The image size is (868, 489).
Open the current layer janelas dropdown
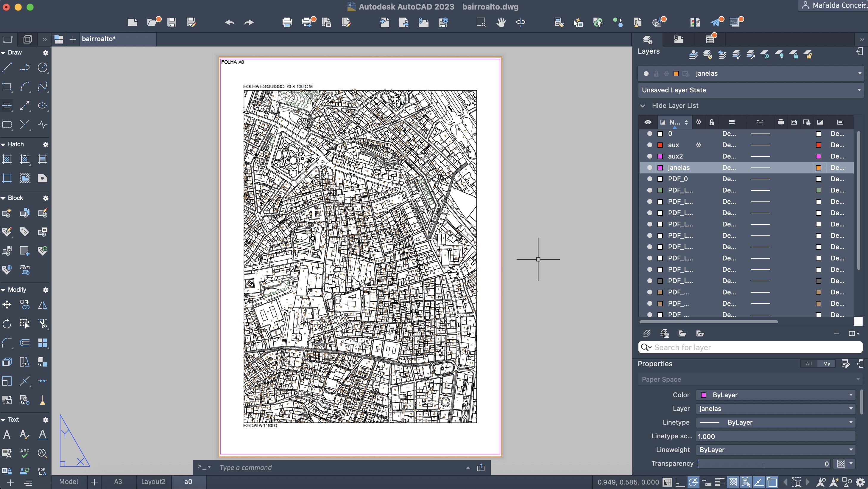(x=859, y=74)
